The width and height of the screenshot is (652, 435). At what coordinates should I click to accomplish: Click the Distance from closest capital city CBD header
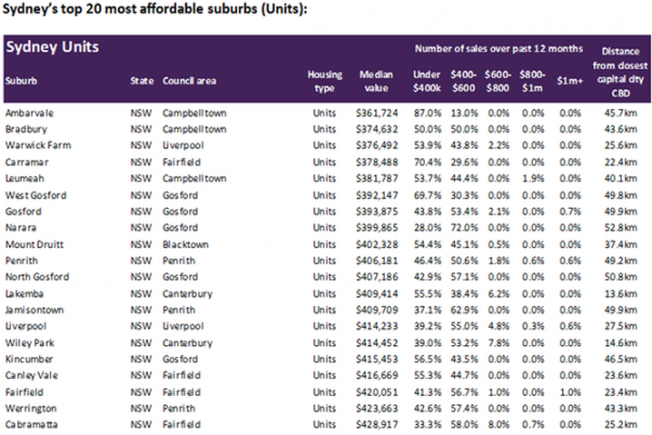pyautogui.click(x=620, y=72)
